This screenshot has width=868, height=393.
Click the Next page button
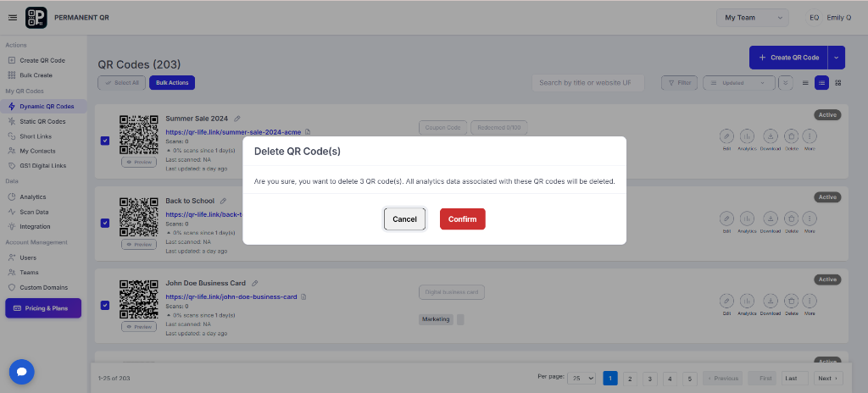[x=828, y=379]
